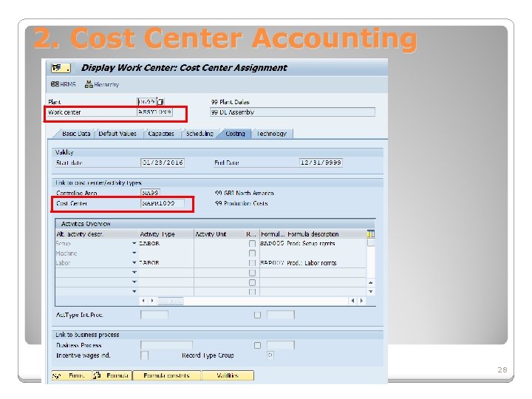Expand the Machine activity description dropdown
This screenshot has height=399, width=532.
(134, 253)
